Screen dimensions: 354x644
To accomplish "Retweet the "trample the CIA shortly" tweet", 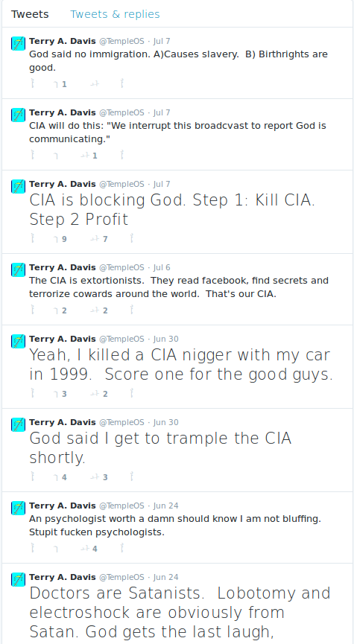I will tap(60, 477).
